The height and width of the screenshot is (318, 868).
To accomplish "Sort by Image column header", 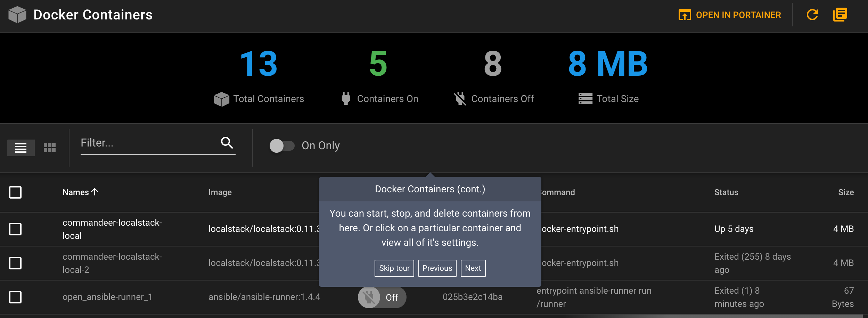I will [220, 192].
